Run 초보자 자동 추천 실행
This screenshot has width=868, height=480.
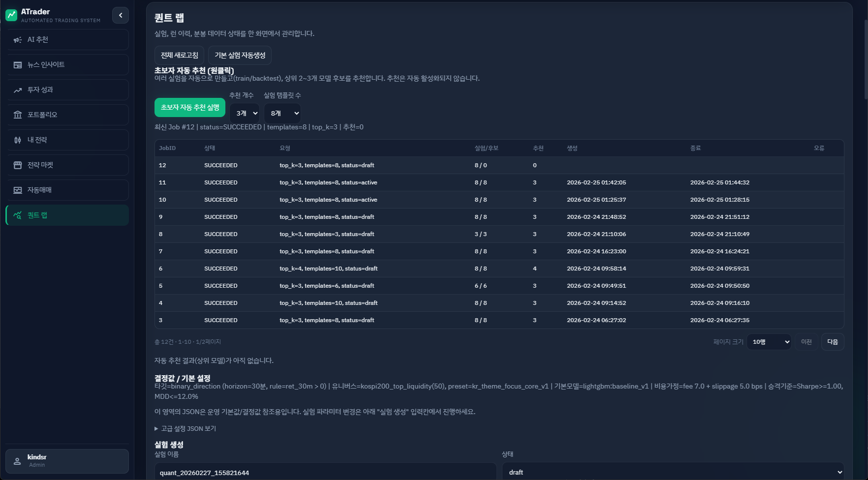[190, 107]
